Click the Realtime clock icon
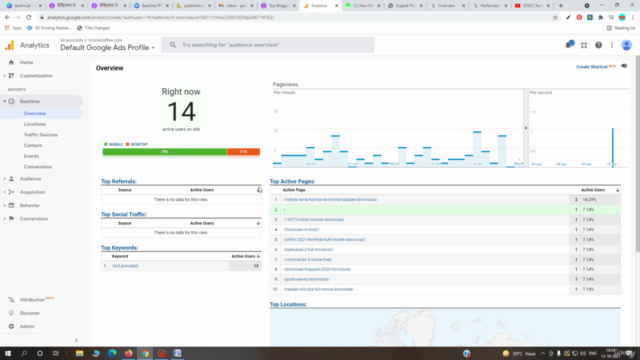 tap(11, 101)
